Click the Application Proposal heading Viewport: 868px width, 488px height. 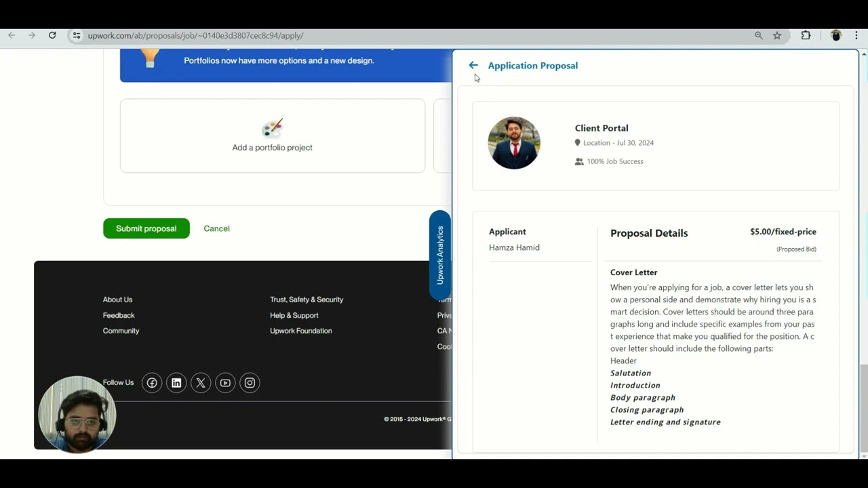(533, 66)
